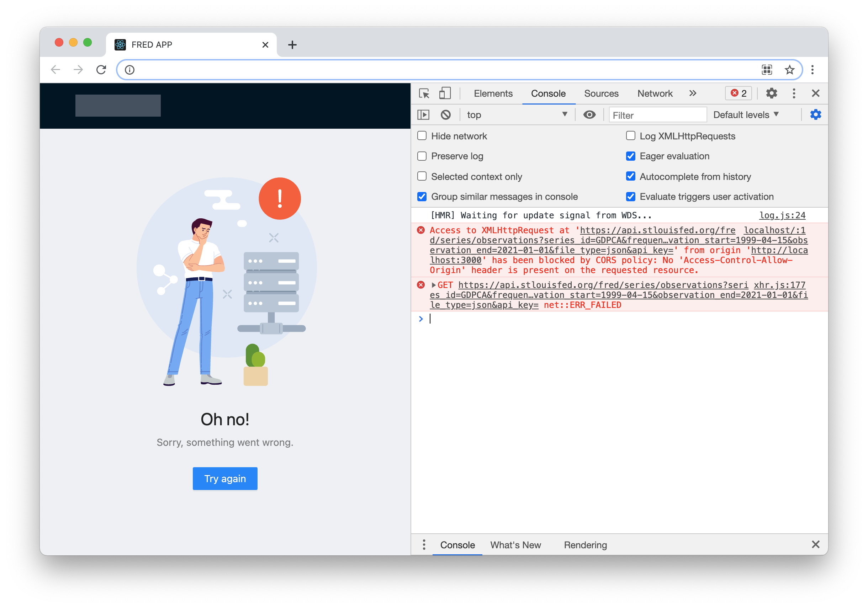
Task: Open log.js:24 source link
Action: [782, 215]
